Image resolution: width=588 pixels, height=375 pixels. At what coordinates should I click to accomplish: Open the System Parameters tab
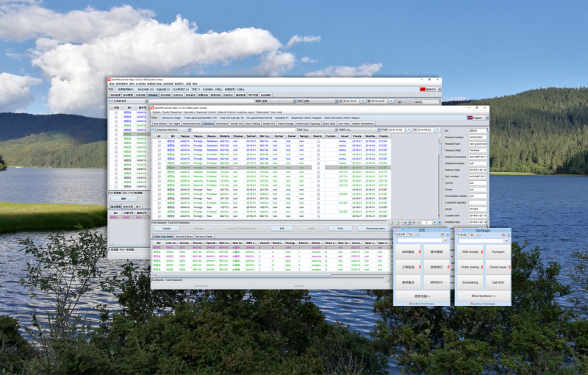(x=363, y=124)
